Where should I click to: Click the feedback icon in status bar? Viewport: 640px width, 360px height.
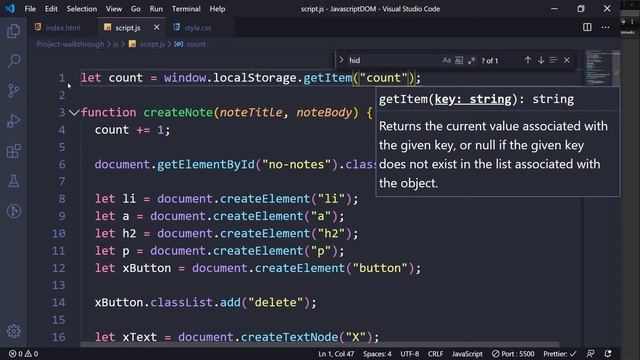[x=591, y=354]
